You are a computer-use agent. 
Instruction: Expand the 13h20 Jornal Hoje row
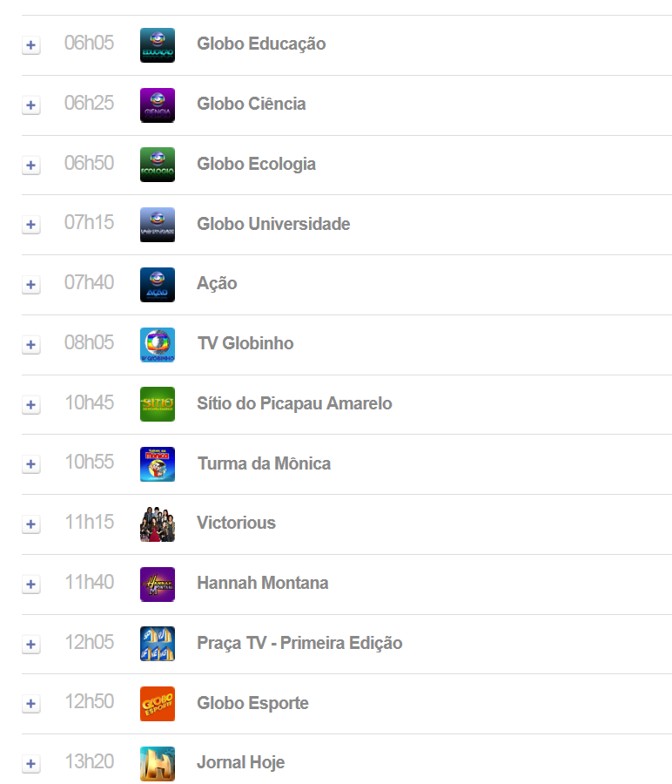(x=31, y=763)
